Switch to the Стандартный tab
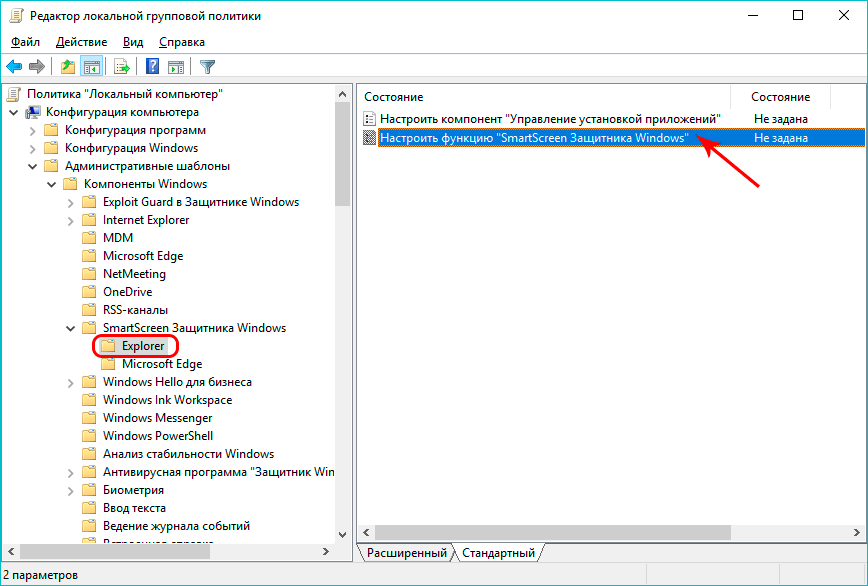The image size is (868, 586). click(498, 553)
